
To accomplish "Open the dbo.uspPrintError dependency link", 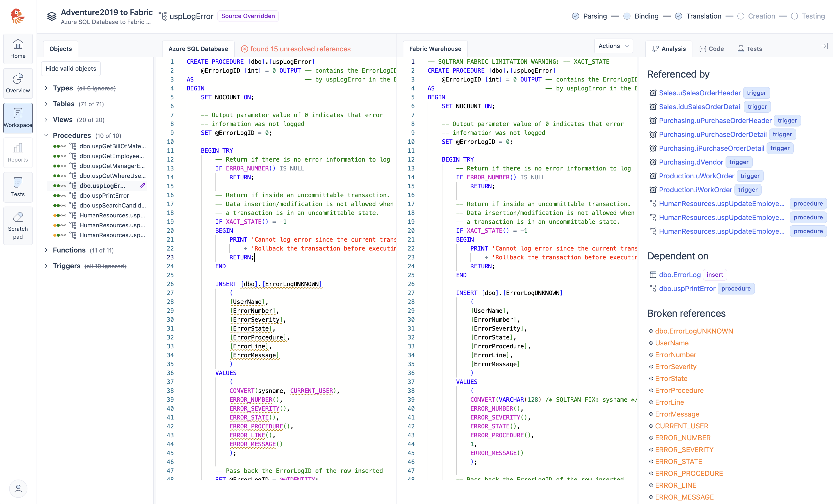I will 687,289.
